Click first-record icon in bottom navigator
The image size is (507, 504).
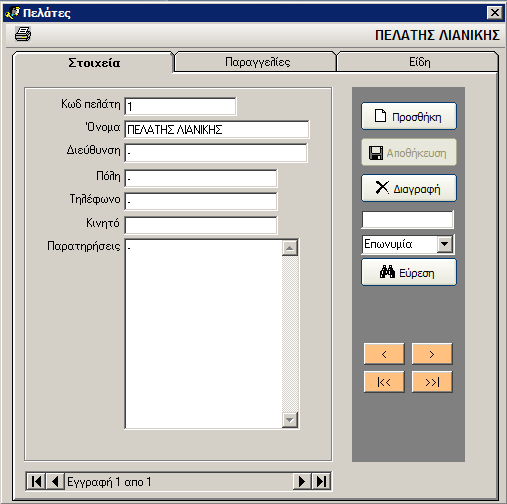tap(36, 481)
